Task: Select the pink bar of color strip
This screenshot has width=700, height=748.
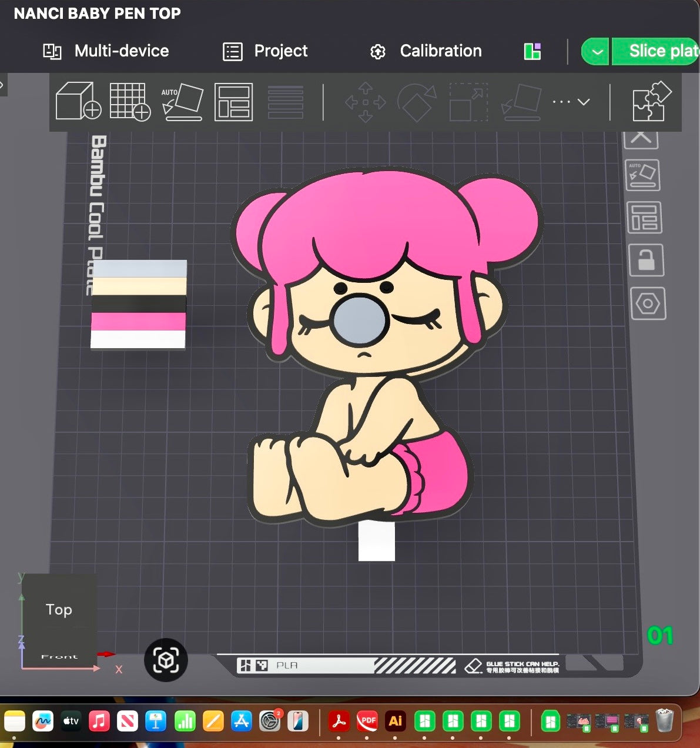Action: pos(138,322)
